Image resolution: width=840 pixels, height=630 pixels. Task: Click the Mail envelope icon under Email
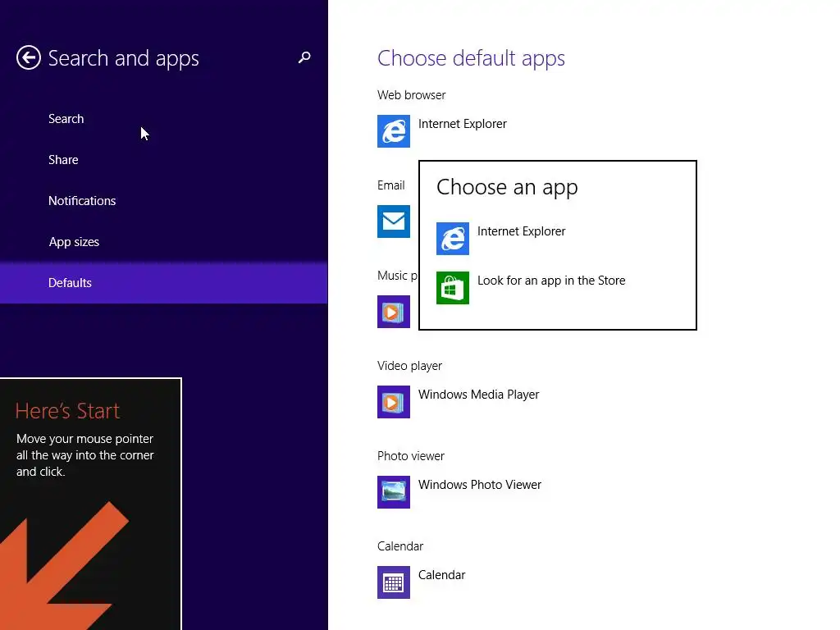(x=393, y=221)
